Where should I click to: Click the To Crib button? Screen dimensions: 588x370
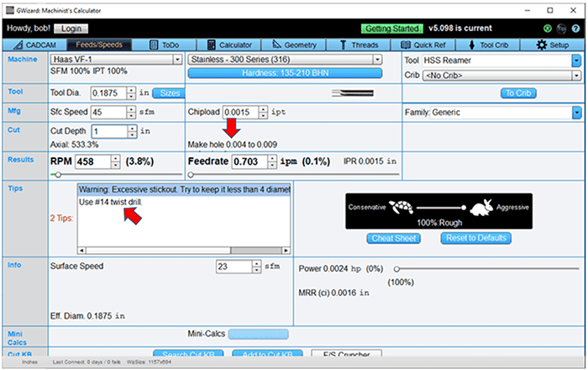518,93
